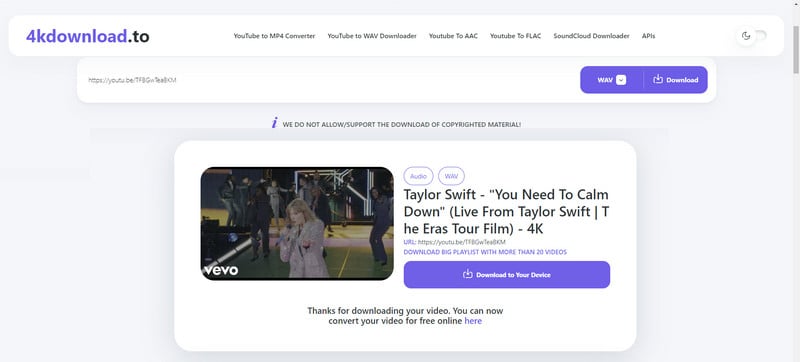The image size is (800, 362).
Task: Open the APIs page
Action: [x=648, y=36]
